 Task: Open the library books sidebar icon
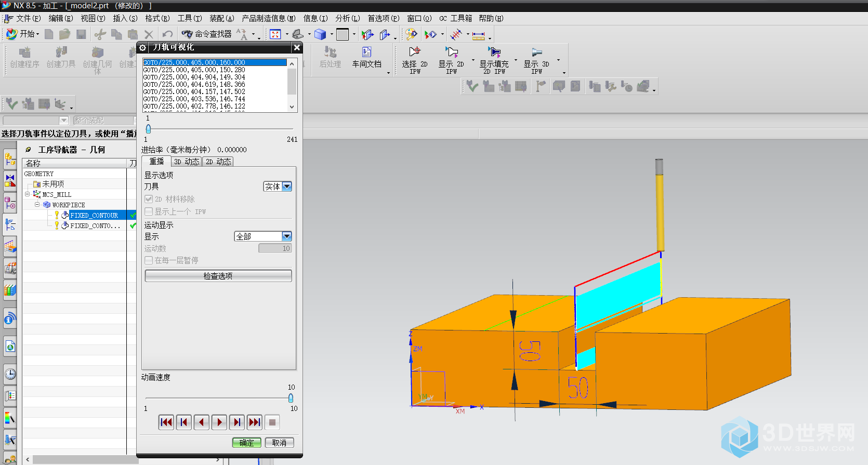(10, 289)
